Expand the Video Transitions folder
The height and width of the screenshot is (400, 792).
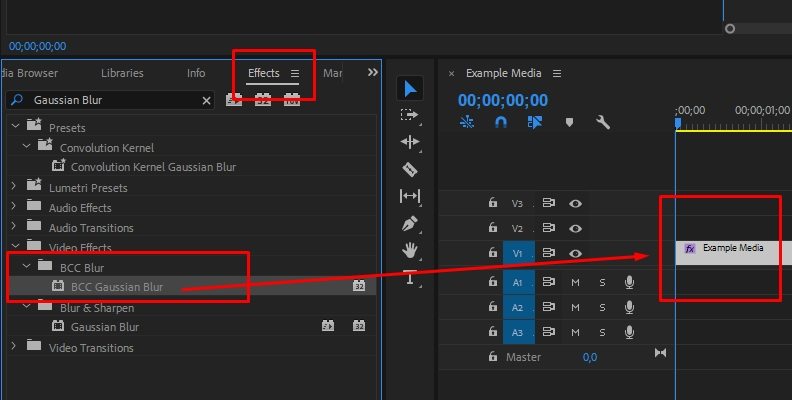point(15,346)
